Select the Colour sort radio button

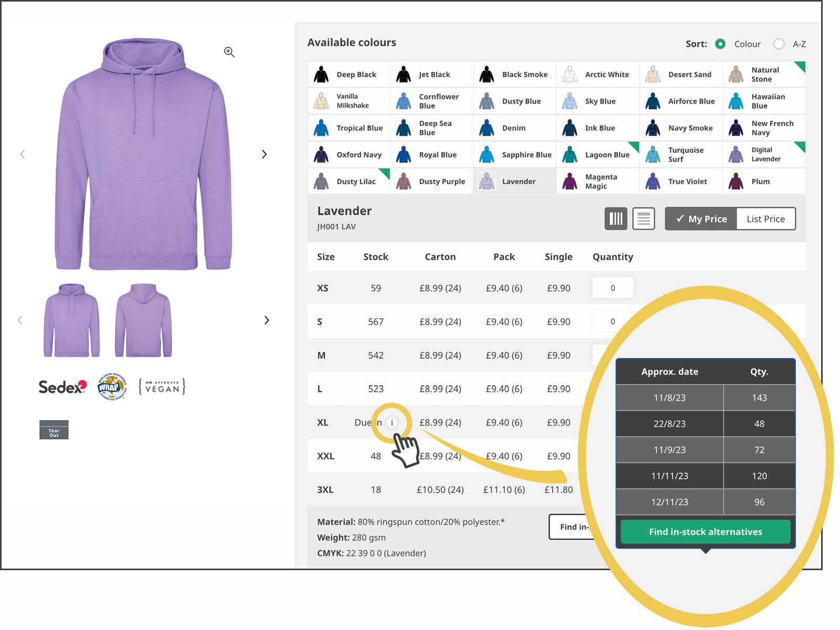720,44
